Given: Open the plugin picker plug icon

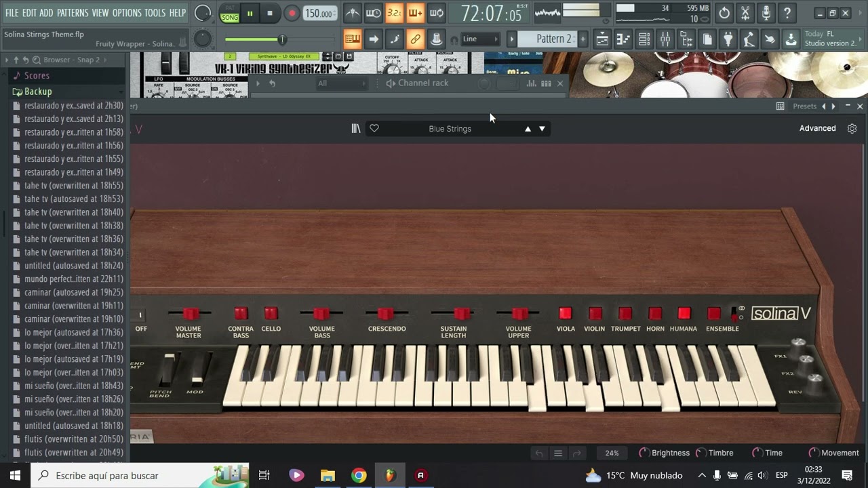Looking at the screenshot, I should [728, 39].
